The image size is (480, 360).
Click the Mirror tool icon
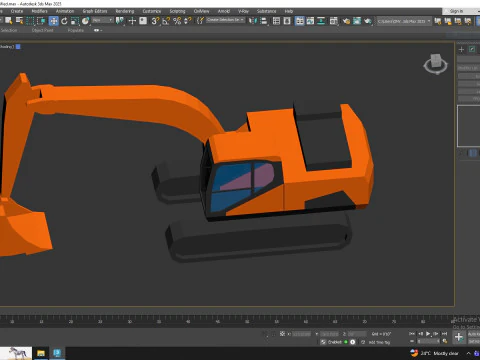[x=252, y=21]
